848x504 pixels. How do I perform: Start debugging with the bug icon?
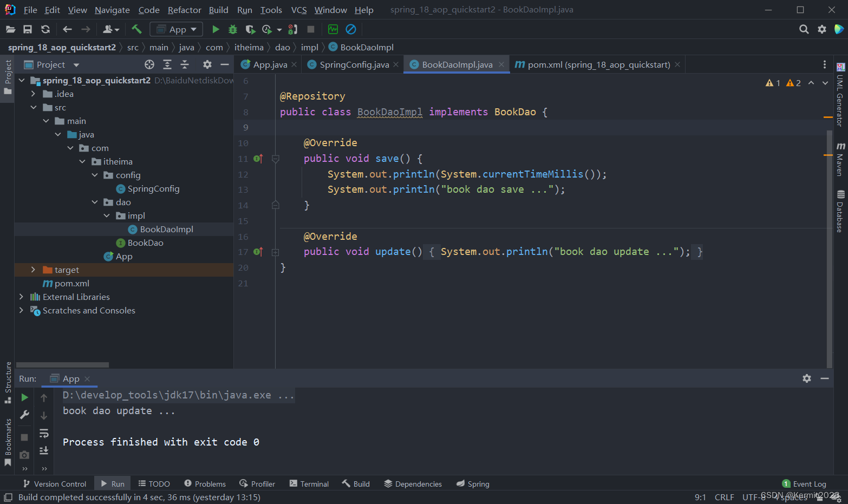click(x=233, y=29)
